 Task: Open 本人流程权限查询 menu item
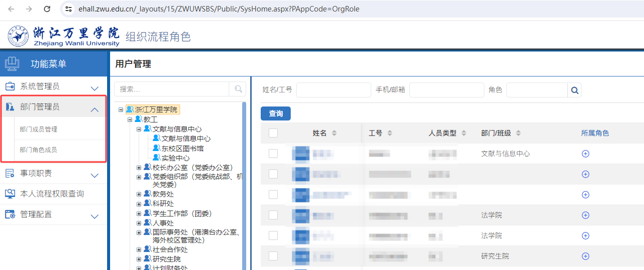click(52, 194)
